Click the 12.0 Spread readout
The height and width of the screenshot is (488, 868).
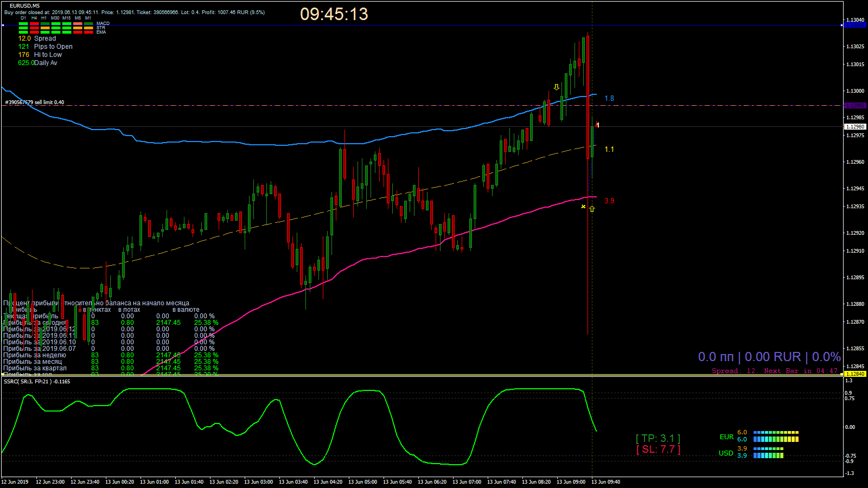click(x=37, y=38)
